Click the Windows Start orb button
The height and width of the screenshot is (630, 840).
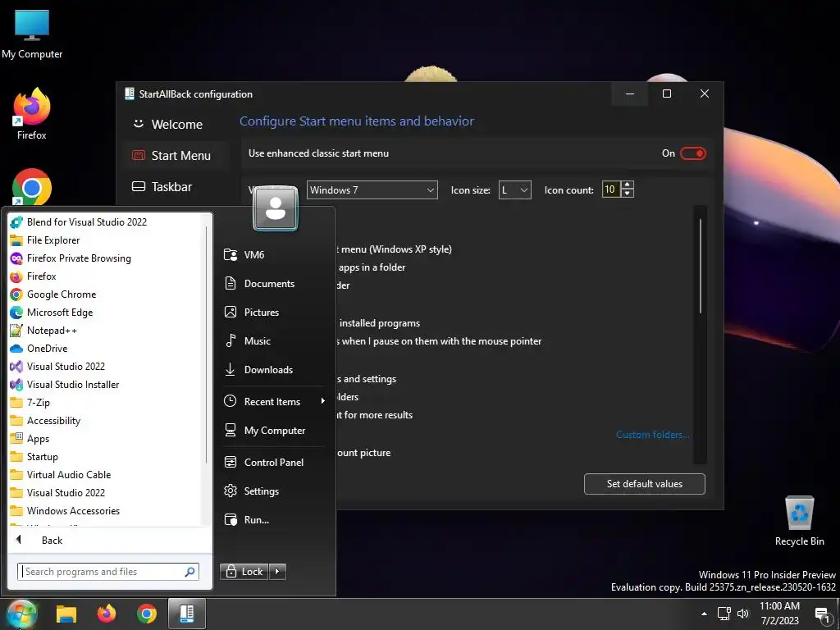pos(22,614)
